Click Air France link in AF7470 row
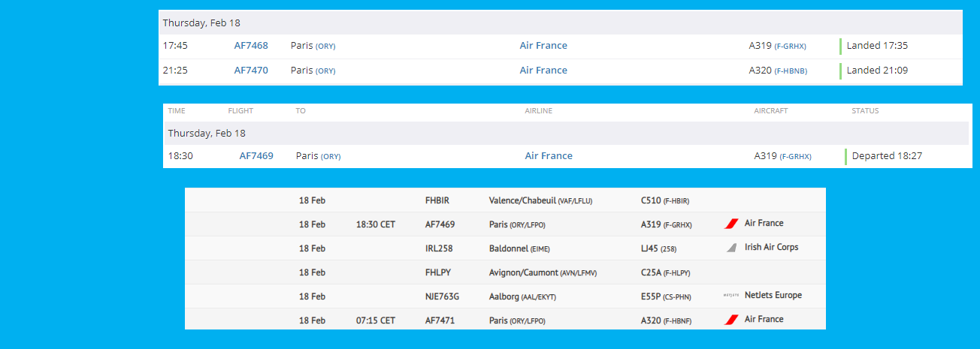This screenshot has width=980, height=349. (543, 71)
